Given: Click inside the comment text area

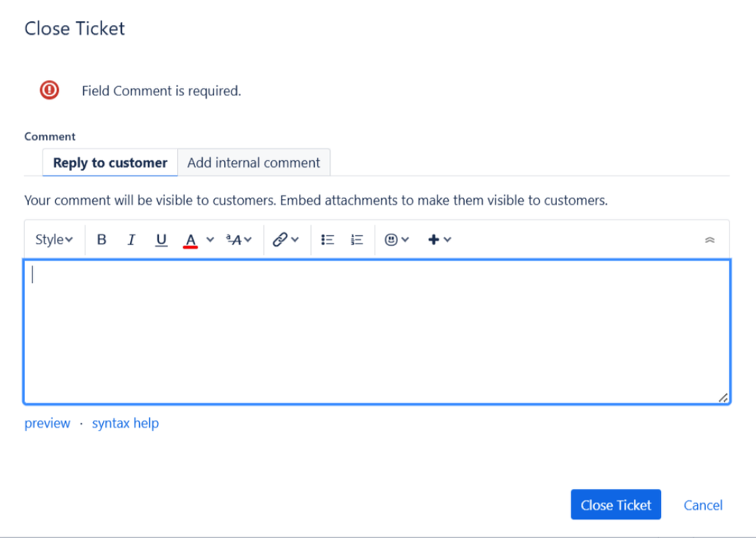Looking at the screenshot, I should point(377,331).
